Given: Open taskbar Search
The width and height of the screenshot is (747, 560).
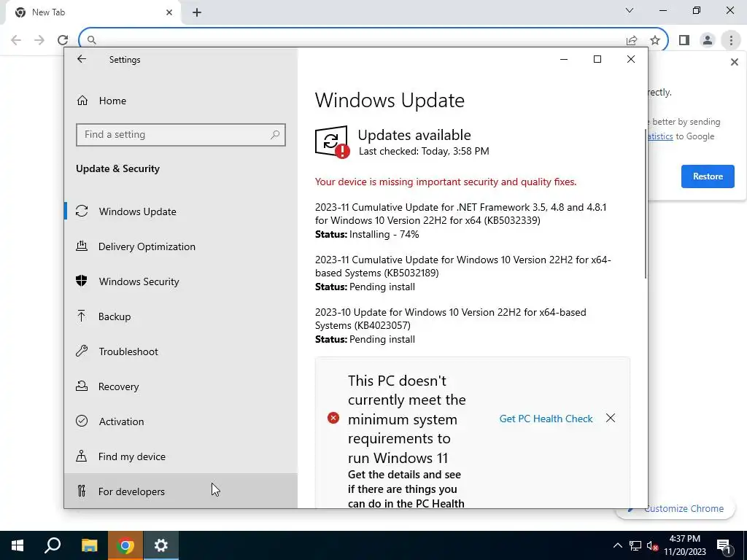Looking at the screenshot, I should click(53, 545).
